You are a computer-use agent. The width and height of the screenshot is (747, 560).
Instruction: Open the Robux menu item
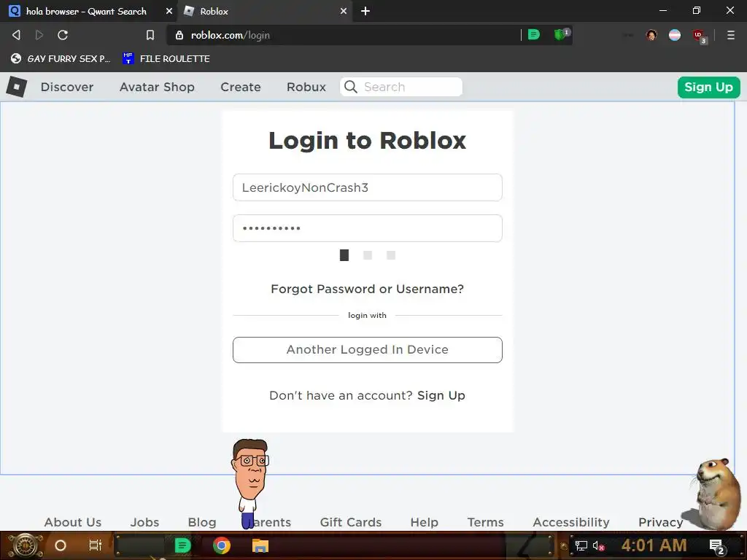[x=306, y=87]
